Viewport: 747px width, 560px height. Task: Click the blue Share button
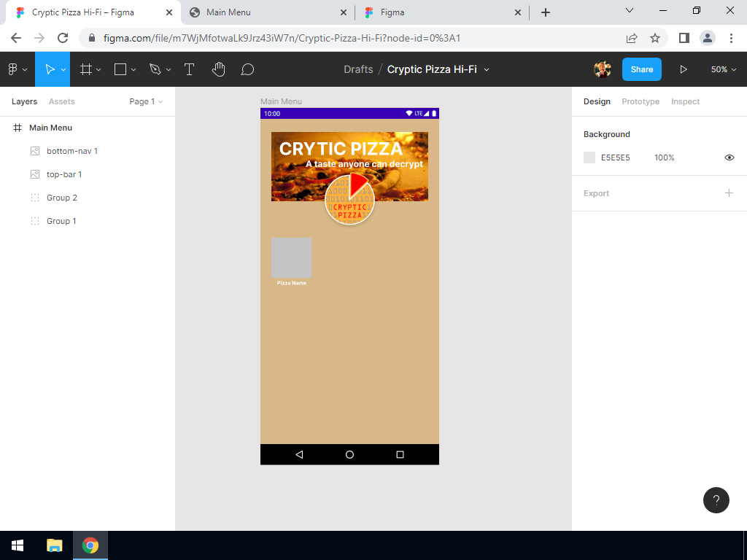click(x=642, y=69)
